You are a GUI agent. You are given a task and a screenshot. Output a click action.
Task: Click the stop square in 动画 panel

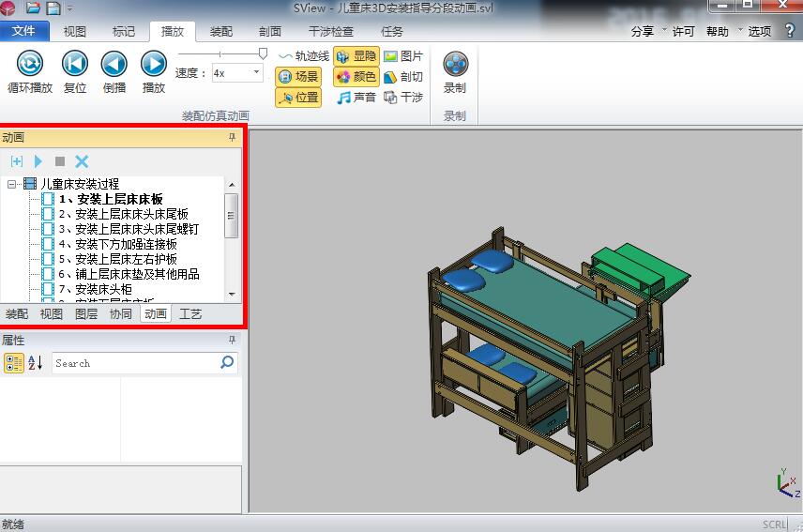[x=60, y=161]
